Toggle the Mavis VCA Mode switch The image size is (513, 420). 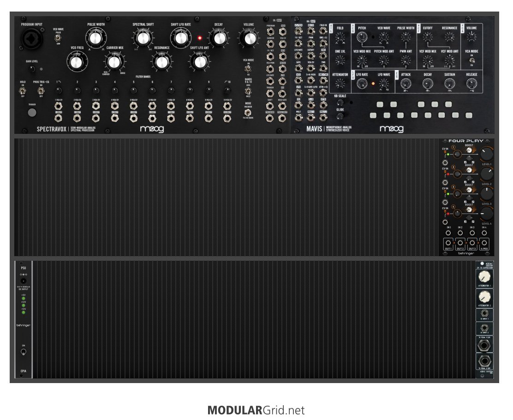tap(471, 60)
